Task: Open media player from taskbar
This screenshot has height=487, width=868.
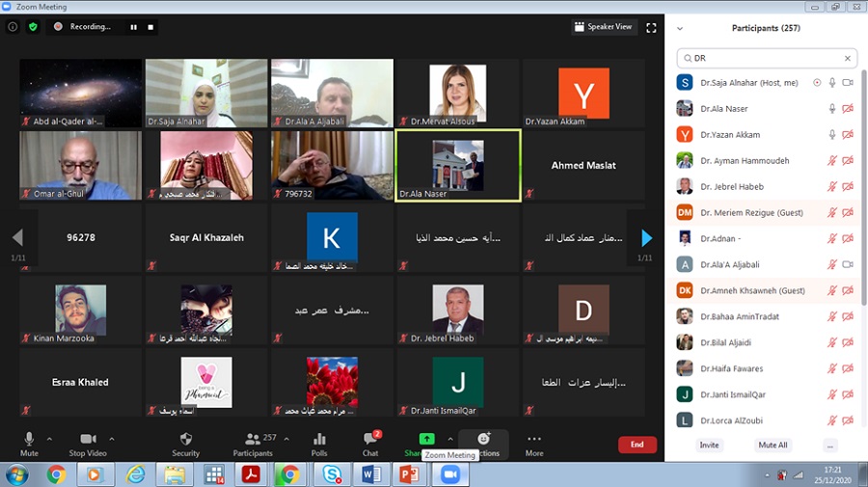Action: pyautogui.click(x=95, y=474)
